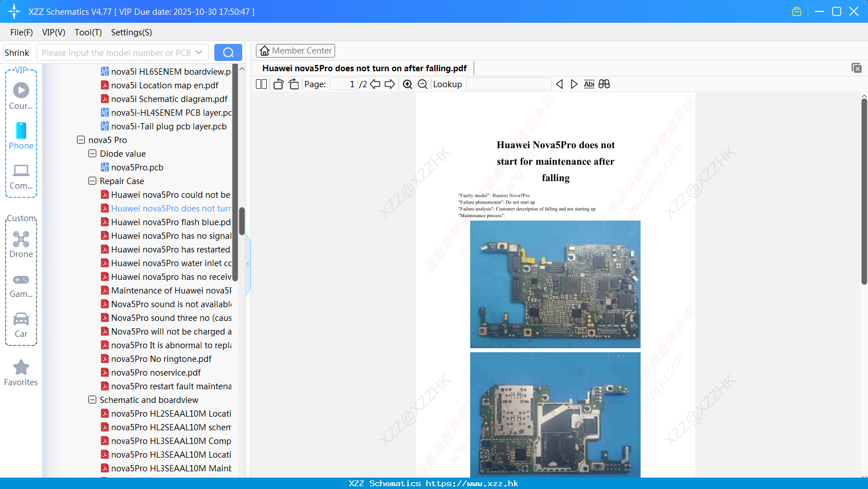Find previous lookup result arrow
Screen dimensions: 868x489
(x=559, y=84)
